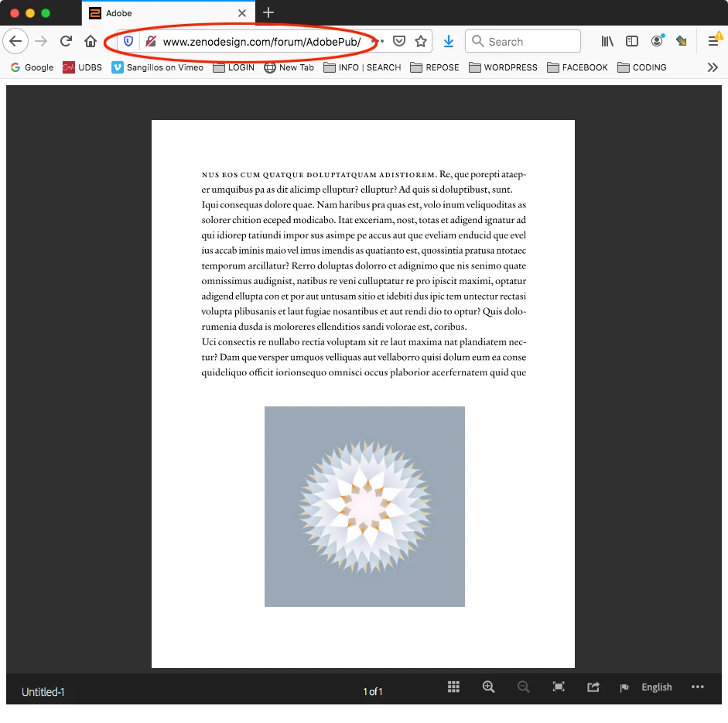Open tracking protection shield info
728x723 pixels.
128,41
